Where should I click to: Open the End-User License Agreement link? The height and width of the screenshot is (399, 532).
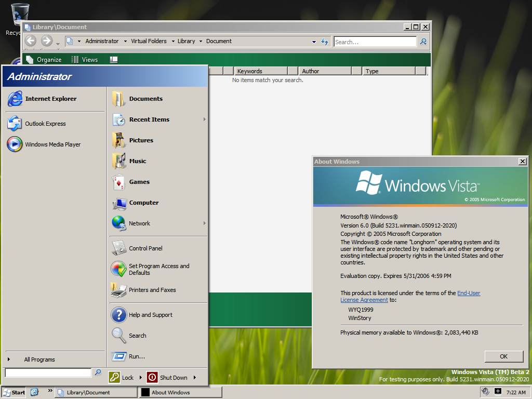pyautogui.click(x=468, y=293)
